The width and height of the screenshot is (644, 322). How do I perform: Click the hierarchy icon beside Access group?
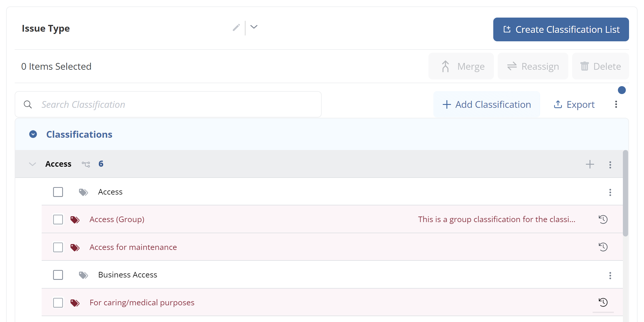(86, 164)
